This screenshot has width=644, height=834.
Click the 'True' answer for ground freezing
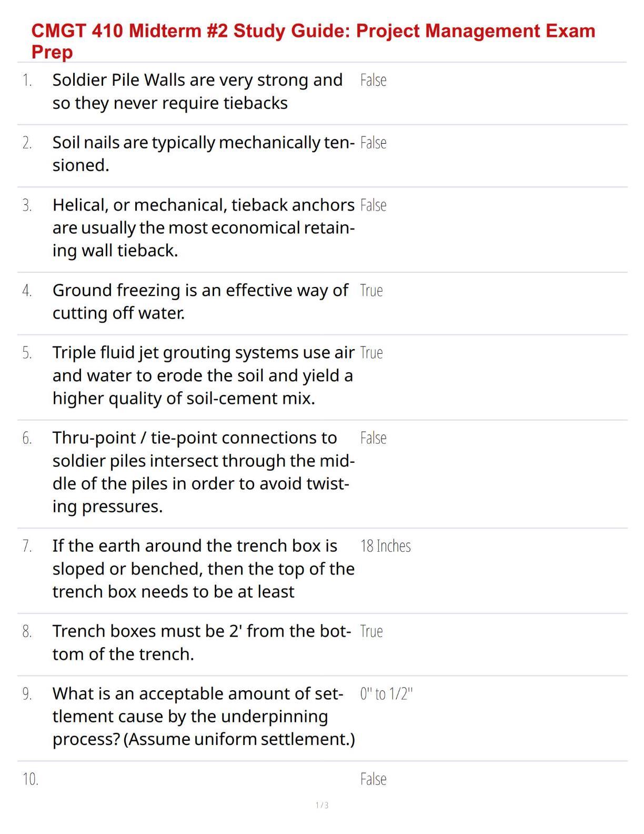[x=371, y=290]
